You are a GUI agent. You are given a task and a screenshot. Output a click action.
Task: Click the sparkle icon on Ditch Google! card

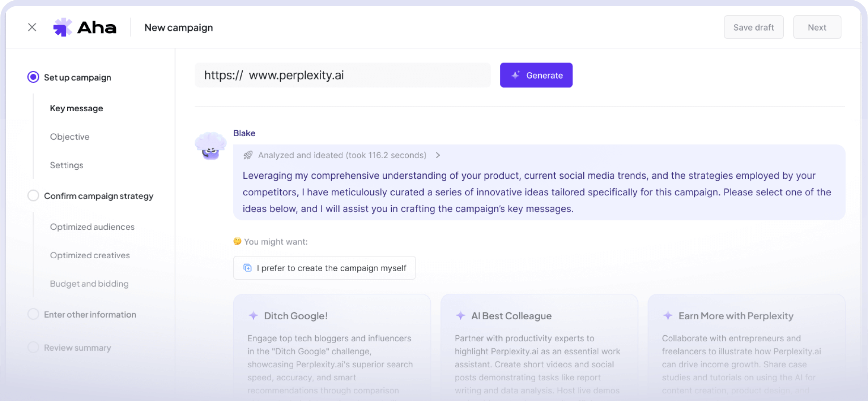254,315
